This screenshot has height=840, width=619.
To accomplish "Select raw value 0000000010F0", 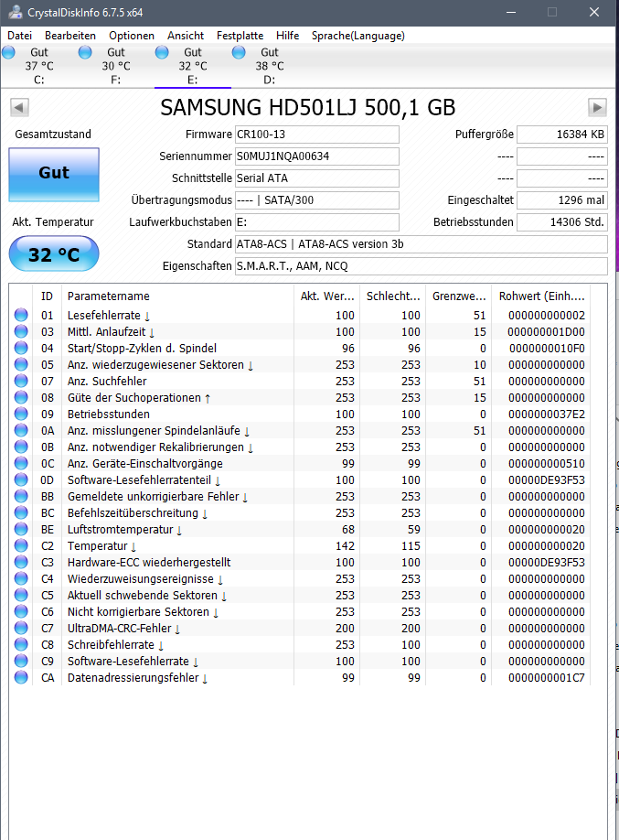I will [547, 349].
